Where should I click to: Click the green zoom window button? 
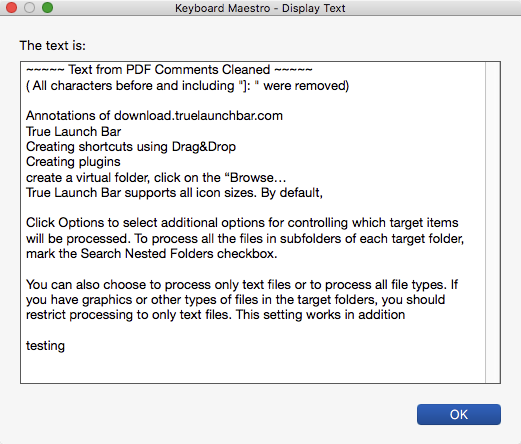(47, 7)
